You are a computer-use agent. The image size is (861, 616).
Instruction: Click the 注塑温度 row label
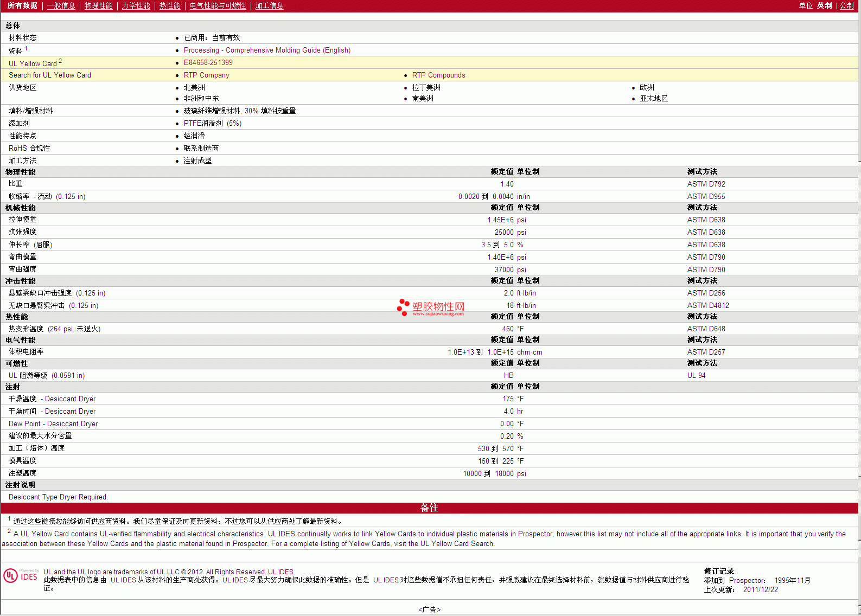pos(22,473)
